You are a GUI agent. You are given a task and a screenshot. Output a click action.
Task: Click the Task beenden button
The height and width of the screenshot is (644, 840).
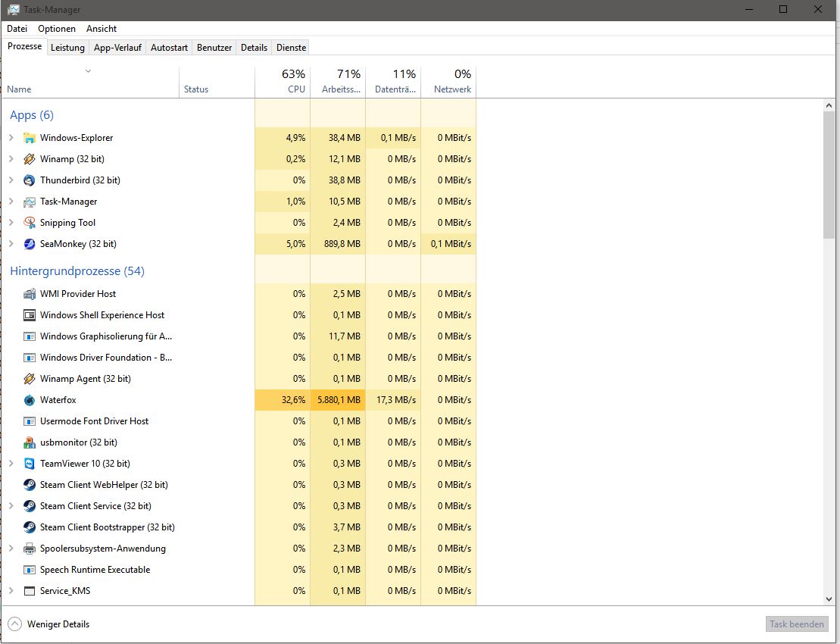click(x=797, y=624)
